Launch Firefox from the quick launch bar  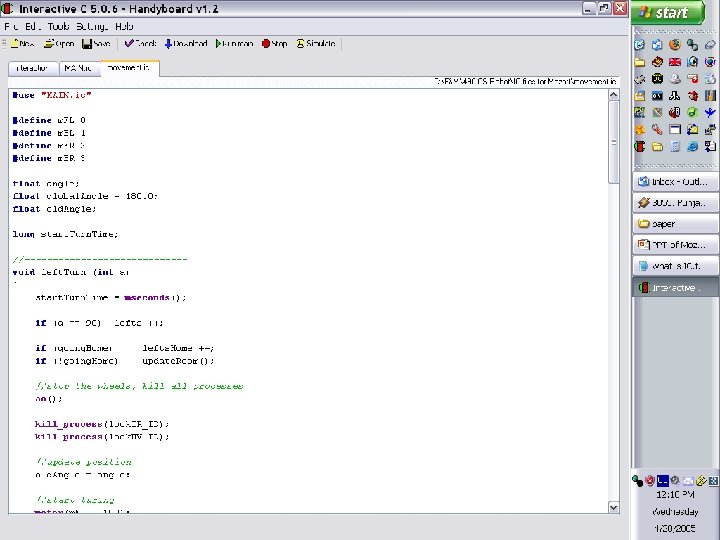(675, 45)
